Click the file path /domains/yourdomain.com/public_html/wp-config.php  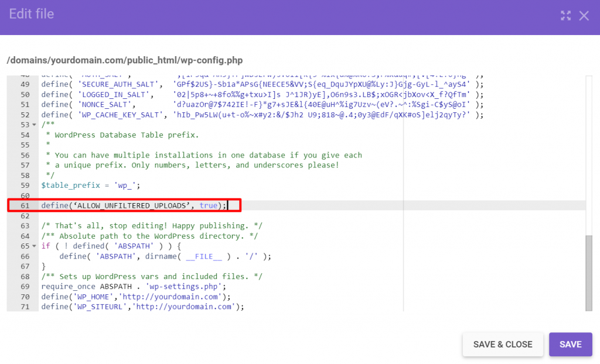(x=125, y=60)
